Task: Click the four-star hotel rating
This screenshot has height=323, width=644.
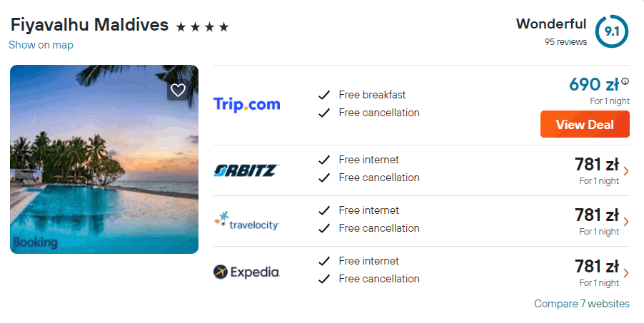Action: [x=203, y=27]
